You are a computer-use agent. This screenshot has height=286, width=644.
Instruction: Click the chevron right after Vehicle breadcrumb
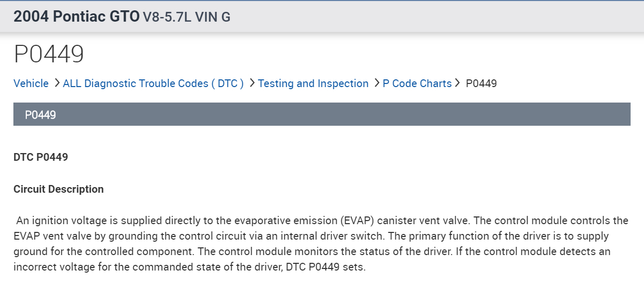point(56,83)
